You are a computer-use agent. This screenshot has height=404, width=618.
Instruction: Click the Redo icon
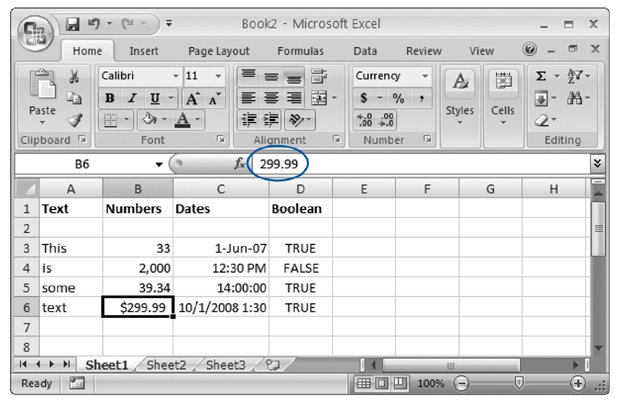[128, 24]
